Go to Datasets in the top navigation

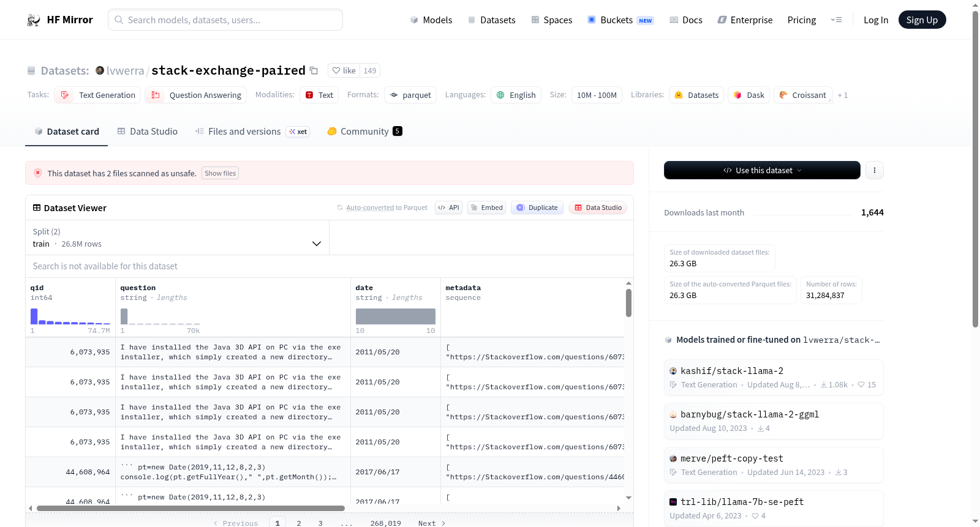[492, 20]
